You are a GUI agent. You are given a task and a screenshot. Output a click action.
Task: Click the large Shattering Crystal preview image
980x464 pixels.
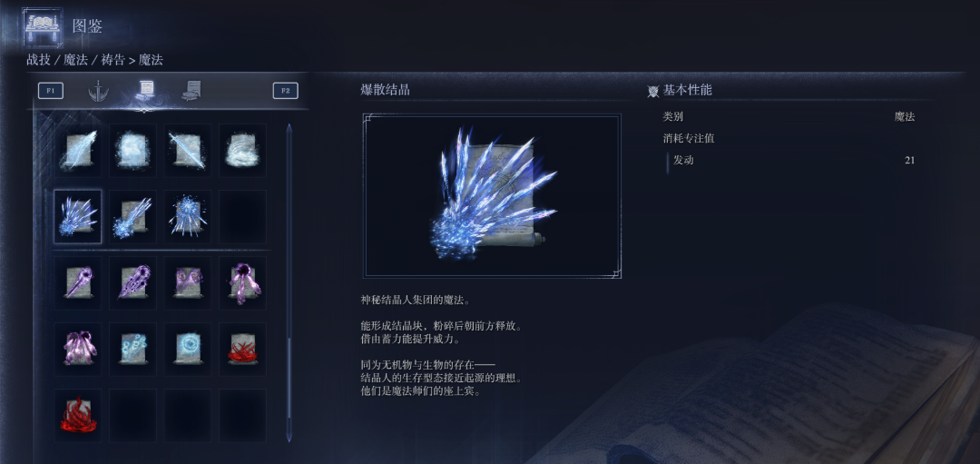point(492,196)
